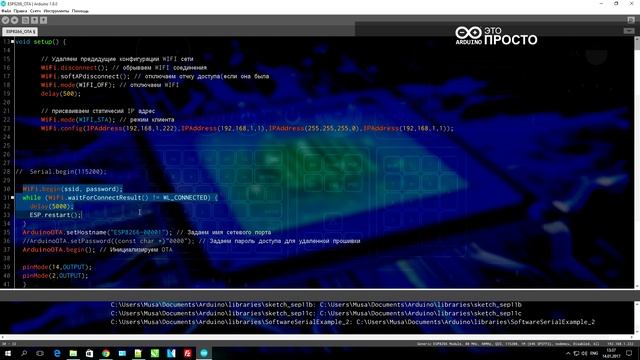The height and width of the screenshot is (360, 640).
Task: Open a sketch using the Open icon
Action: 34,20
